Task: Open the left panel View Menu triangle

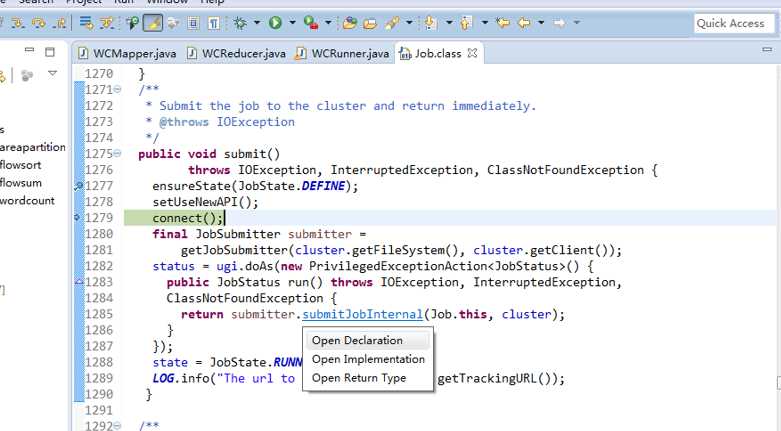Action: (x=52, y=74)
